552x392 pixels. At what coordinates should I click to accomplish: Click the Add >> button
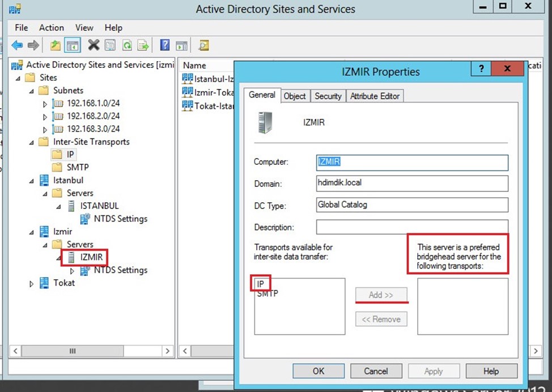pos(381,295)
